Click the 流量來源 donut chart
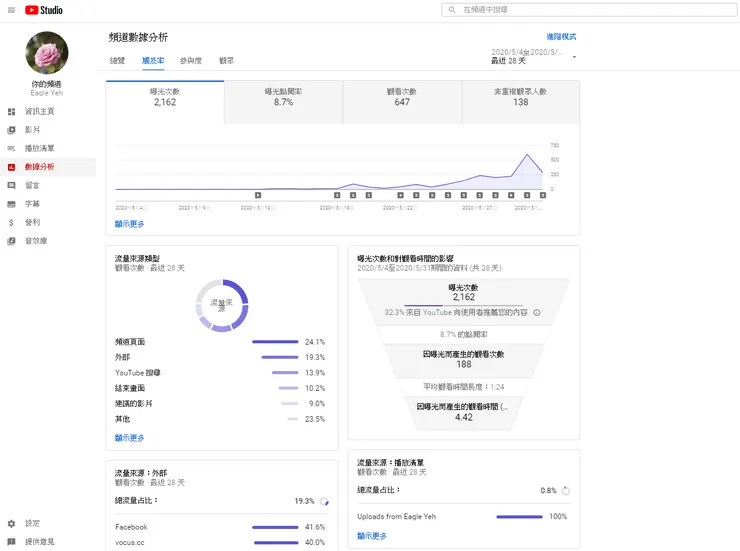The image size is (740, 551). (222, 305)
